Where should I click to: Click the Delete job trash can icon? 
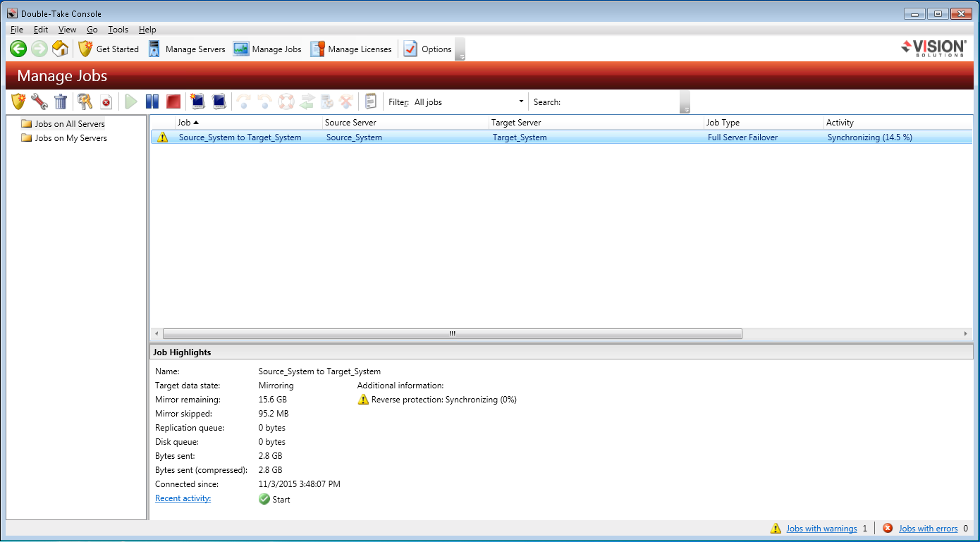(61, 102)
